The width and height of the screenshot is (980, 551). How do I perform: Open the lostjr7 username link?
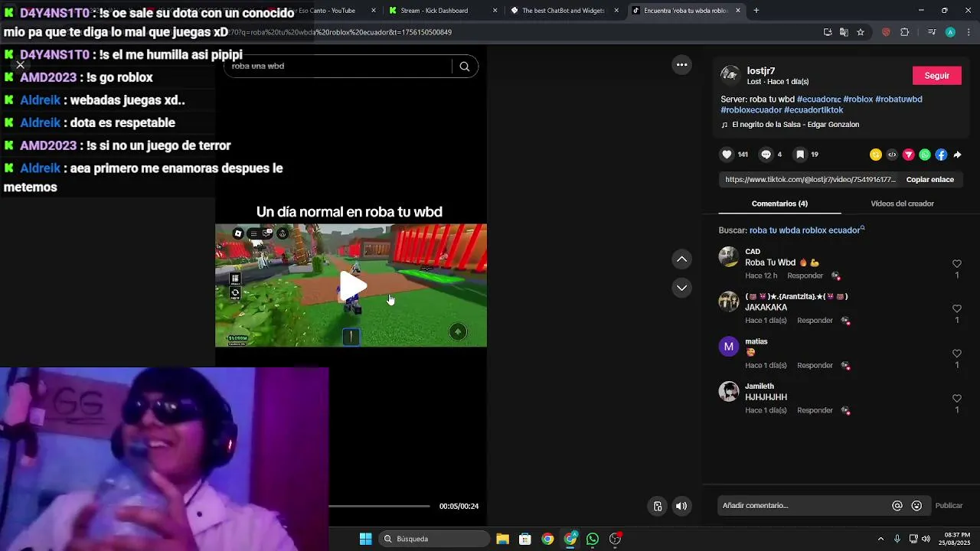[761, 71]
